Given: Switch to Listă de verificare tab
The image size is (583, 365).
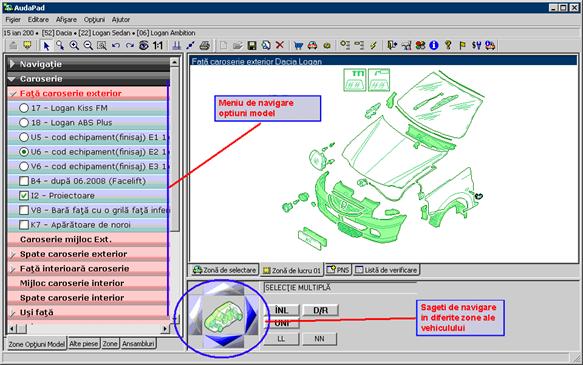Looking at the screenshot, I should (x=386, y=270).
